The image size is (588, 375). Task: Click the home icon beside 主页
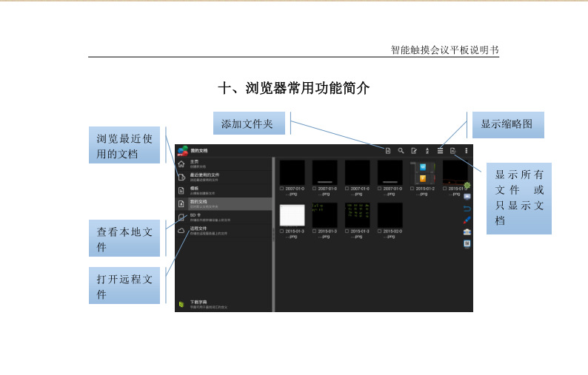click(181, 164)
